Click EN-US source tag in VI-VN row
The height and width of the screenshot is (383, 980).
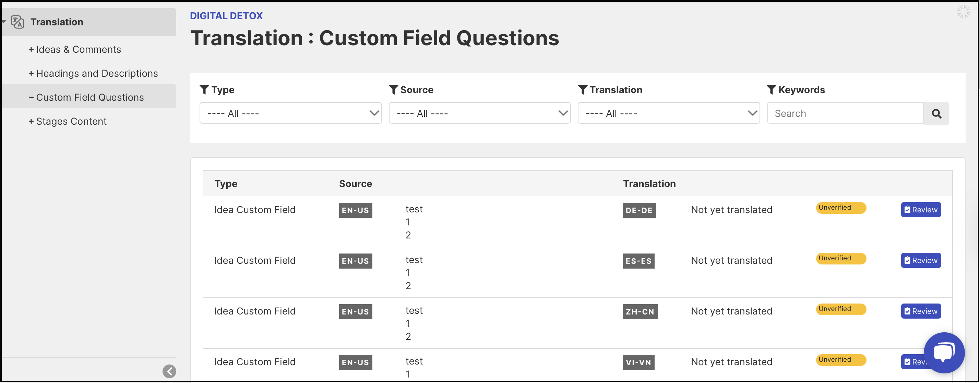click(355, 362)
